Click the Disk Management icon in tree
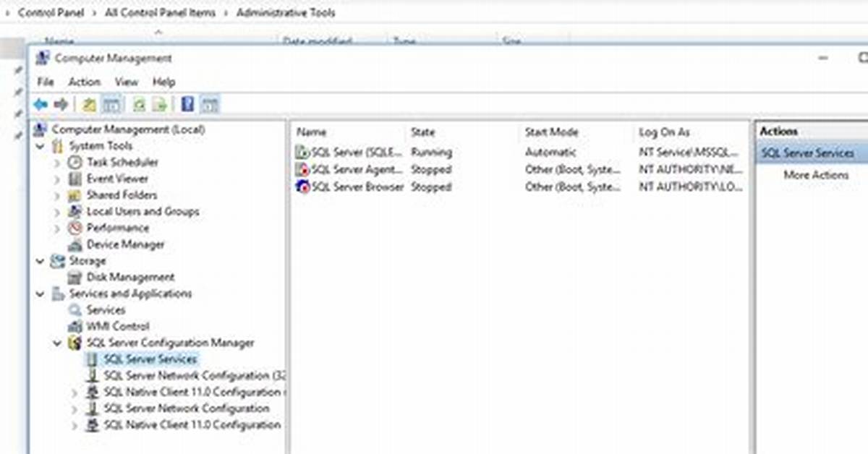868x454 pixels. [75, 277]
